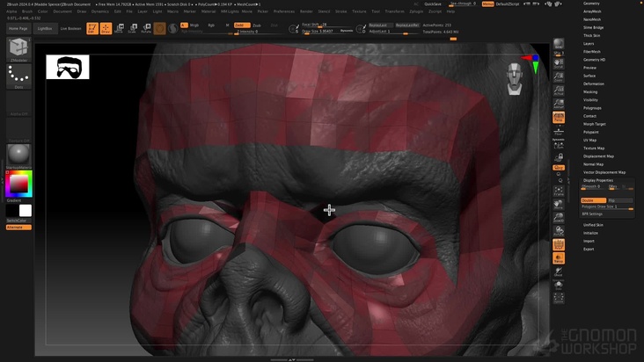
Task: Click the right shelf Move view icon
Action: (x=559, y=205)
